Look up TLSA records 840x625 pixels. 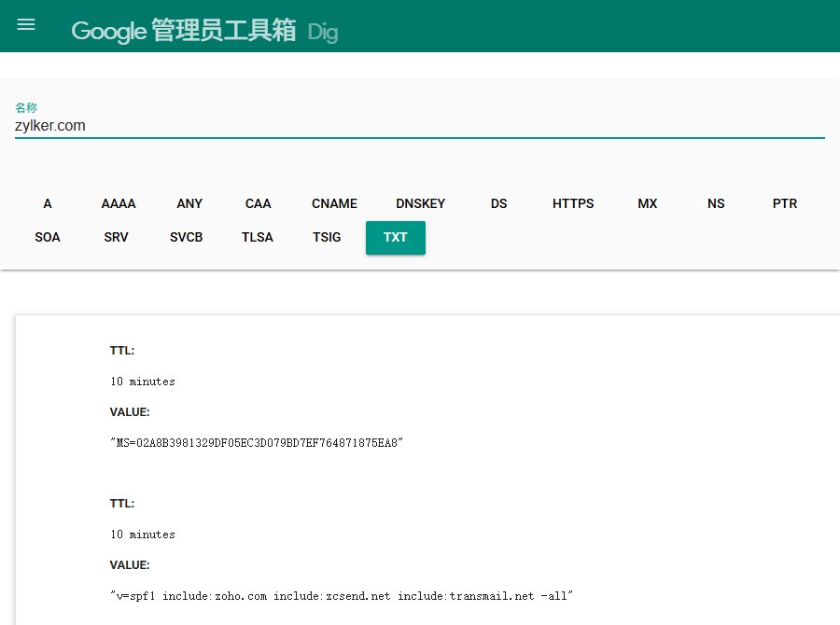[x=258, y=237]
